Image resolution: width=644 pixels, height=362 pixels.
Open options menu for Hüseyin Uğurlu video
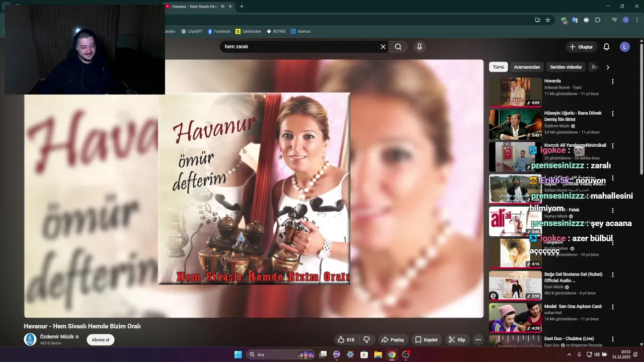[x=613, y=114]
